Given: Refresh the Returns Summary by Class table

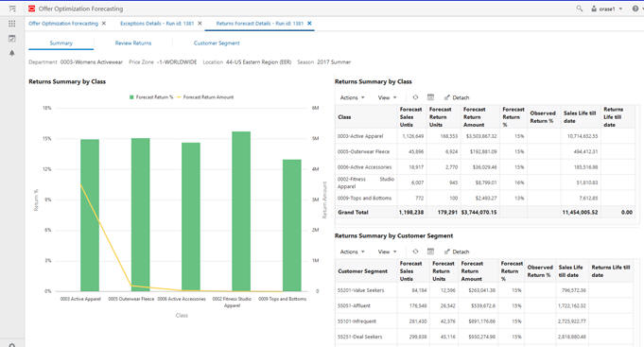Looking at the screenshot, I should (415, 97).
